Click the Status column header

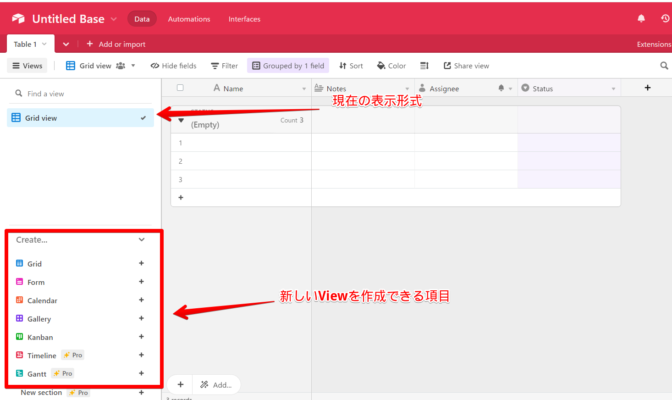click(569, 88)
